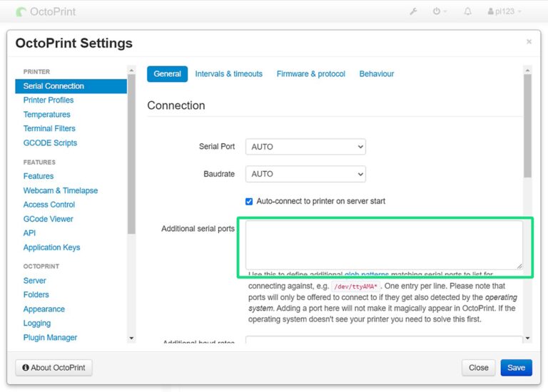The width and height of the screenshot is (548, 392).
Task: Click the Save button
Action: click(516, 368)
